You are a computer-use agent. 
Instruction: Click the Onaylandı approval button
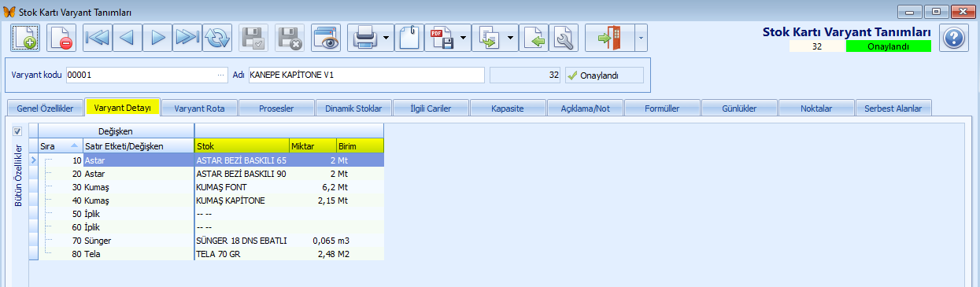(x=604, y=75)
